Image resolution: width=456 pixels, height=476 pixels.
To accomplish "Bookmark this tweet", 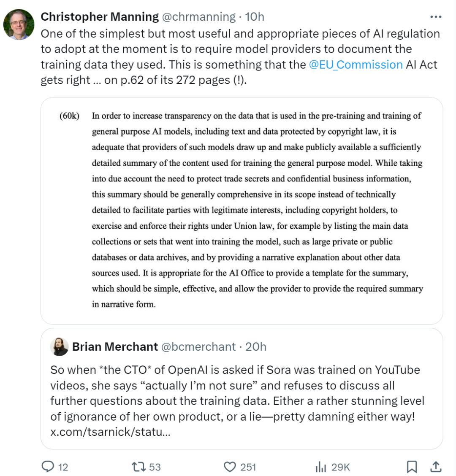I will click(x=412, y=467).
